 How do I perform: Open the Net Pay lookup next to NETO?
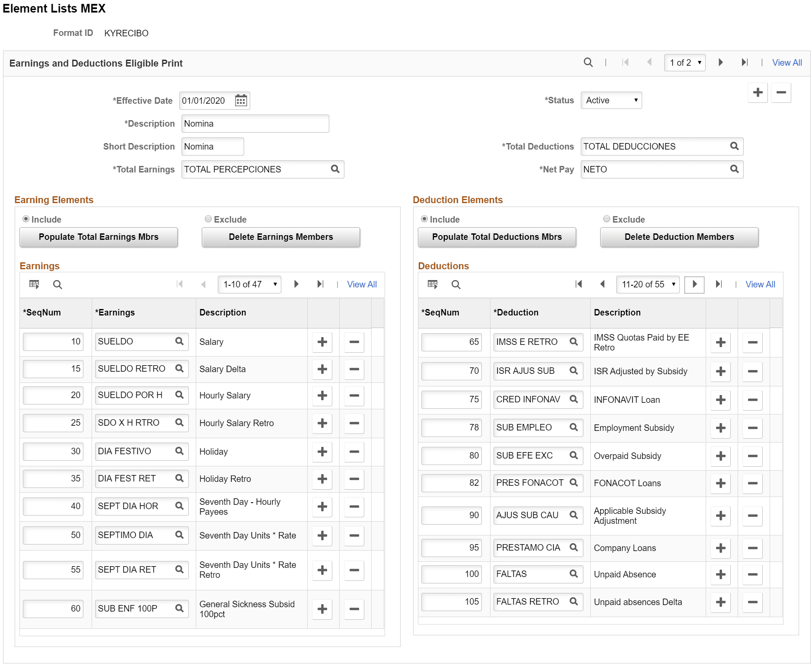(x=735, y=169)
